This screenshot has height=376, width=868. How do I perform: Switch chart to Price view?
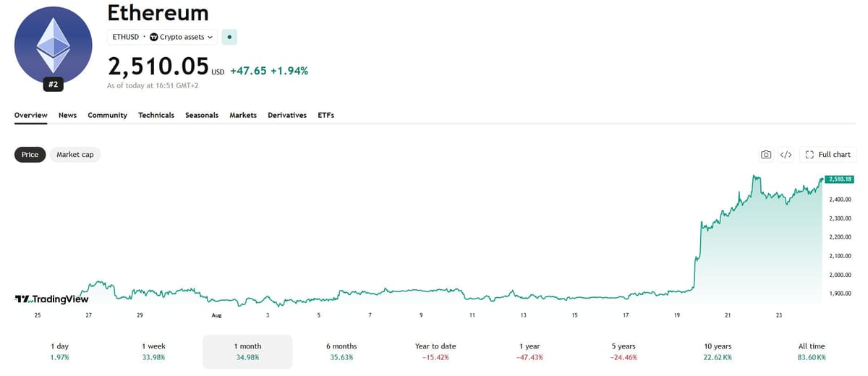(30, 155)
